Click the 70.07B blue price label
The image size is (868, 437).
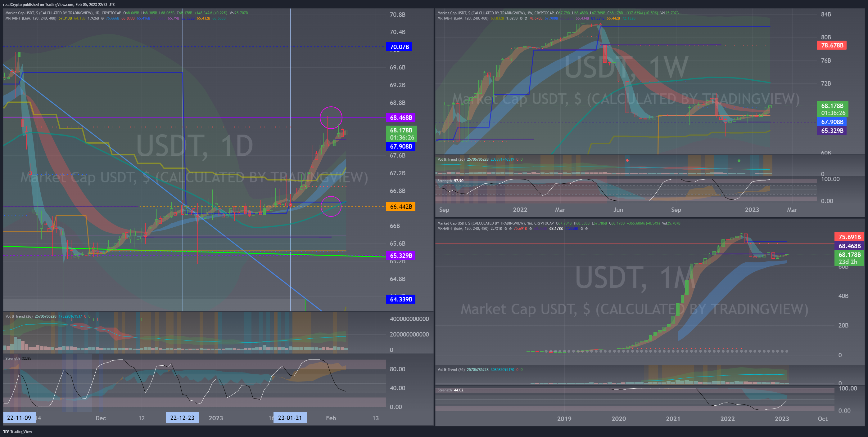tap(399, 47)
